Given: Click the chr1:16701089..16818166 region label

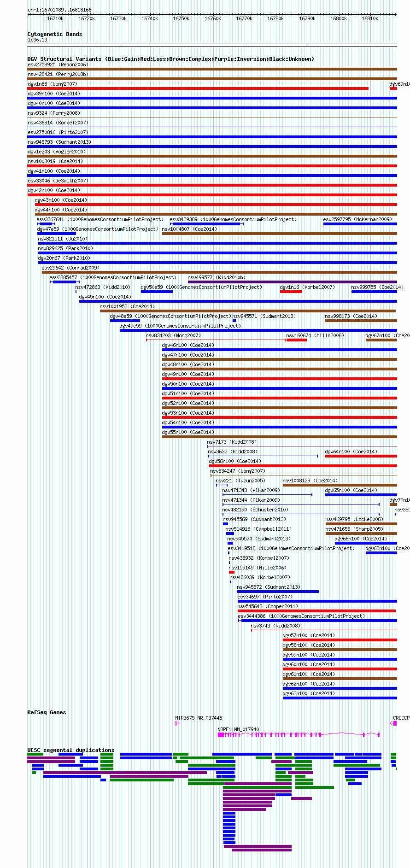Looking at the screenshot, I should click(x=59, y=10).
